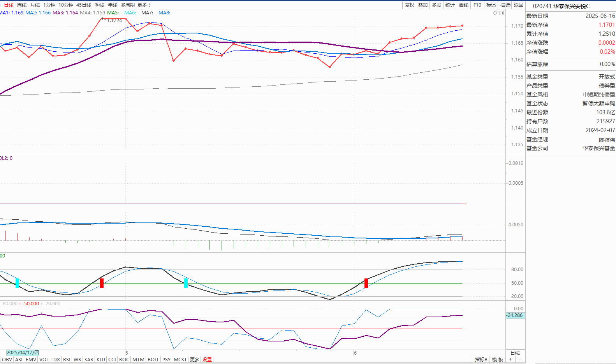616x364 pixels.
Task: Expand 更多 indicators at bottom
Action: (195, 360)
